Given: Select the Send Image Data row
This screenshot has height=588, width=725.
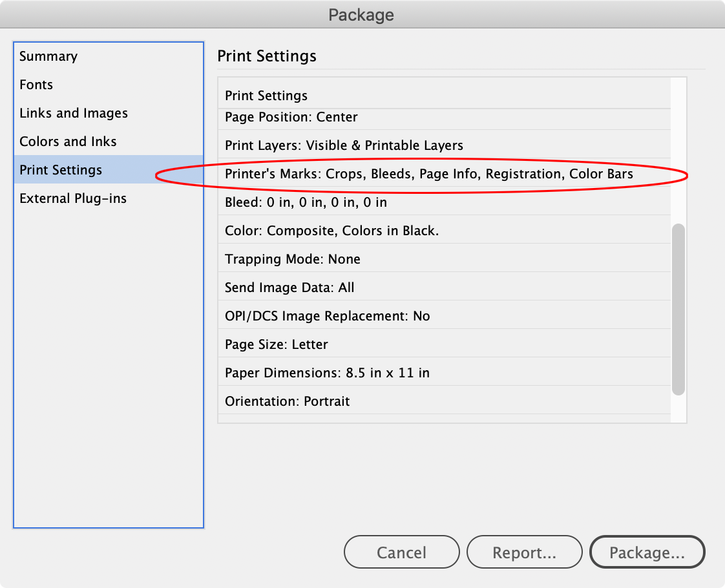Looking at the screenshot, I should tap(289, 288).
